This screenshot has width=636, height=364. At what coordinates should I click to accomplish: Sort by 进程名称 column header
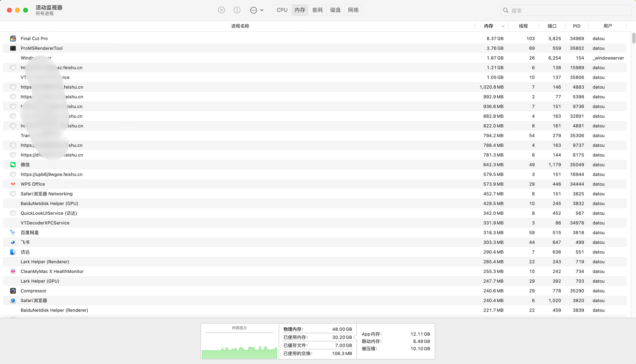tap(240, 26)
